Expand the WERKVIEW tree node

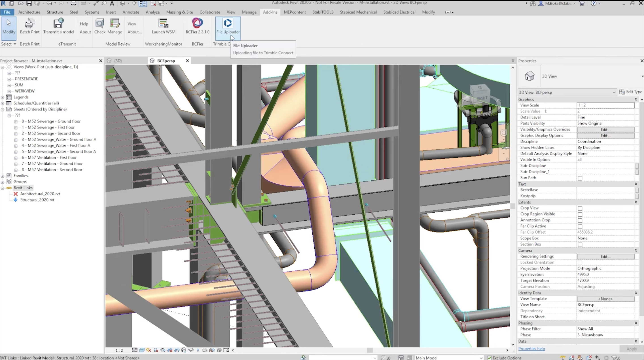coord(9,91)
